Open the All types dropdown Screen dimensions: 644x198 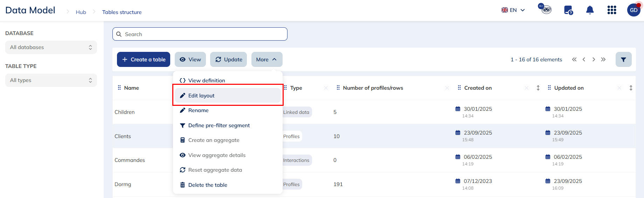(x=51, y=80)
